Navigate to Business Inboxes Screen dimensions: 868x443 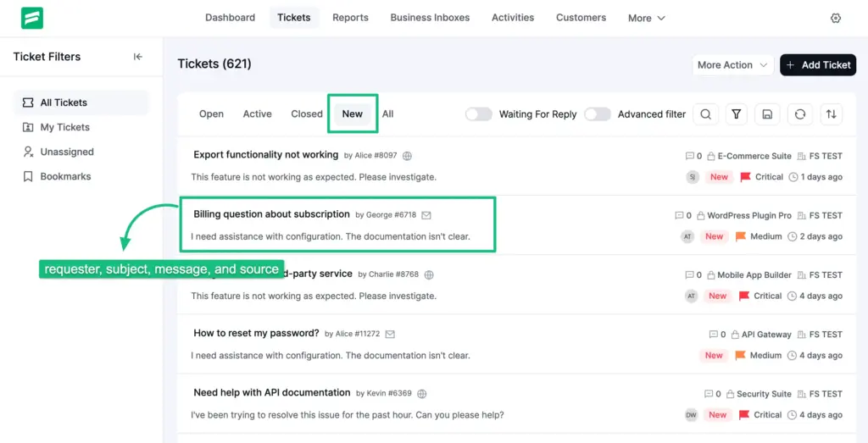pos(430,18)
